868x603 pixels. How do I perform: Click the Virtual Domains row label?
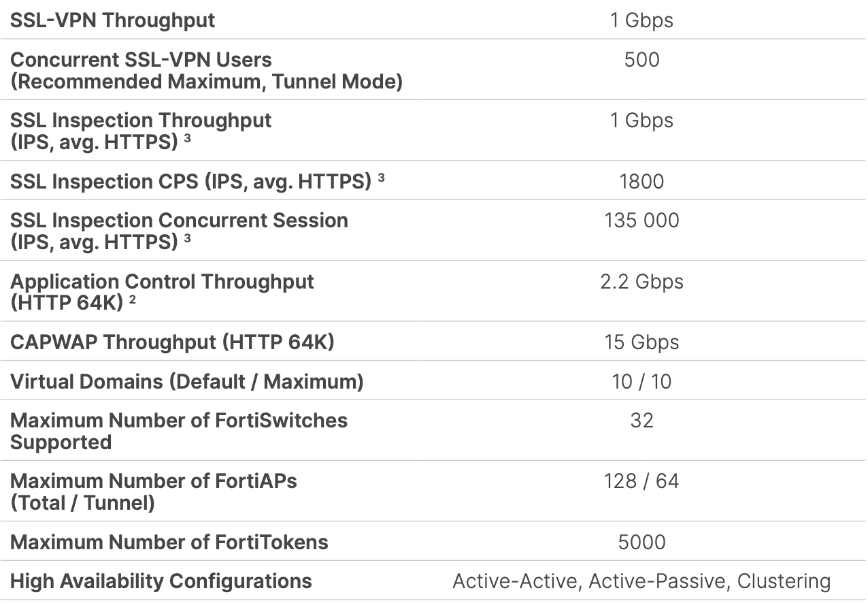pyautogui.click(x=187, y=381)
